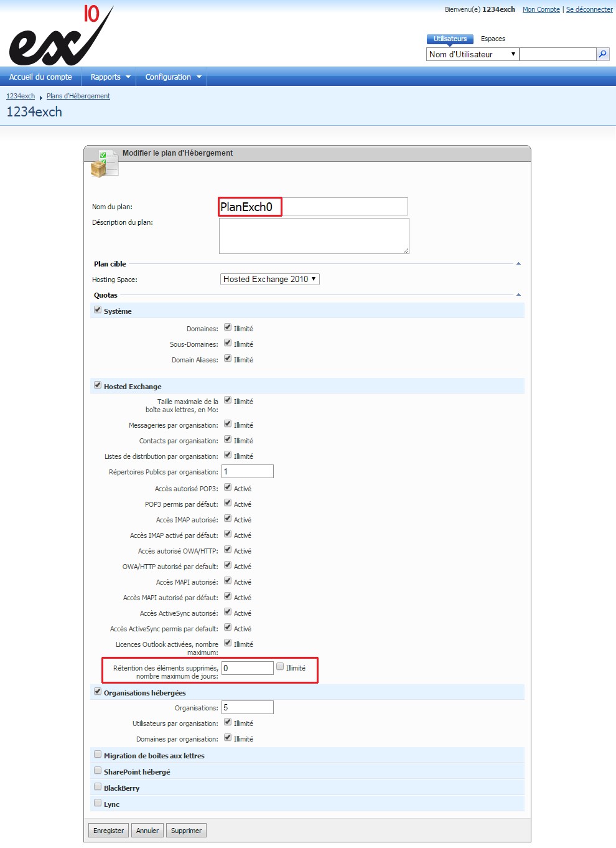Click the Supprimer button
The width and height of the screenshot is (616, 848).
click(x=186, y=831)
